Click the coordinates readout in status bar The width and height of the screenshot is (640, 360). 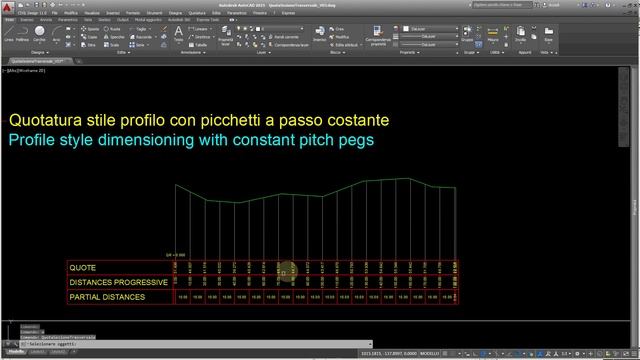(389, 353)
